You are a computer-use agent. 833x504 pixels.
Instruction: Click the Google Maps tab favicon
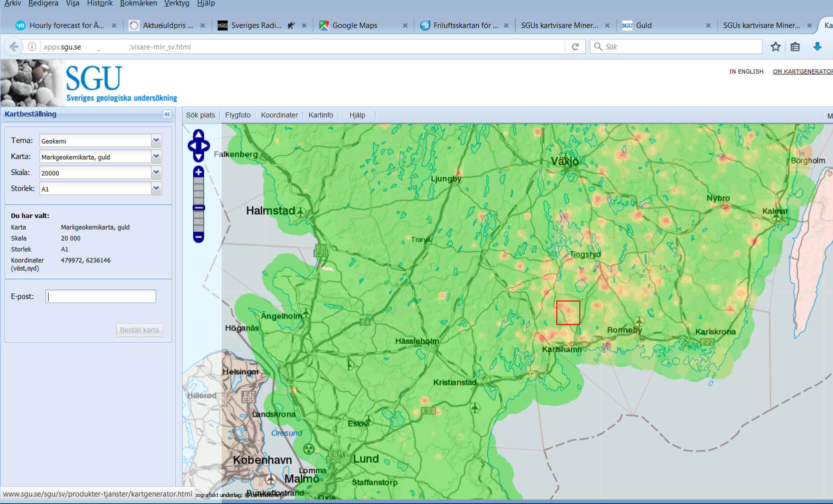[x=324, y=25]
